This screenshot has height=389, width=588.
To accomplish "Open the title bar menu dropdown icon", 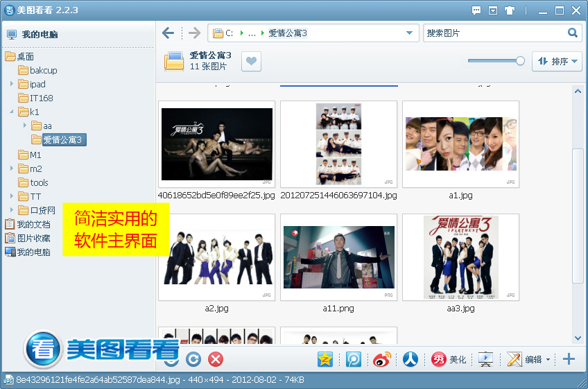I will pyautogui.click(x=493, y=10).
